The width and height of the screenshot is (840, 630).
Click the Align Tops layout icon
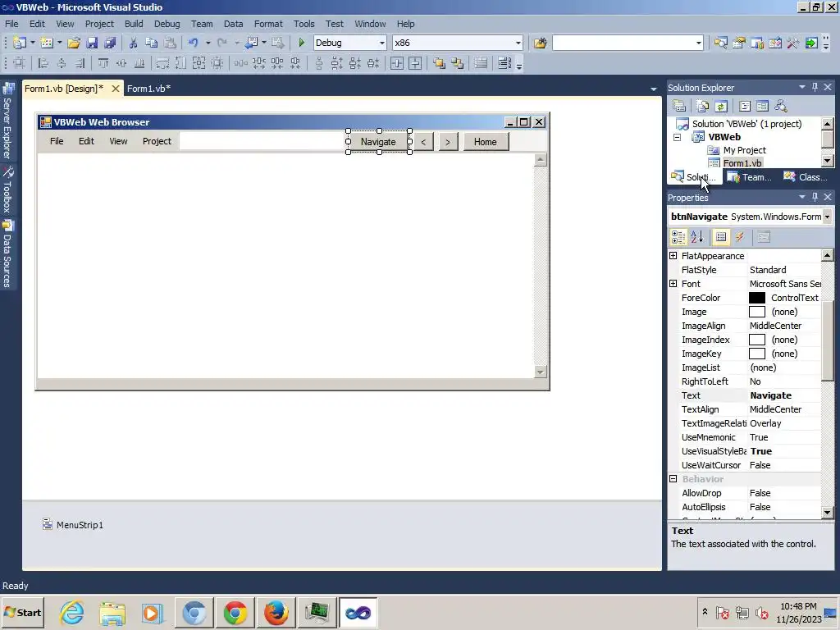point(103,63)
